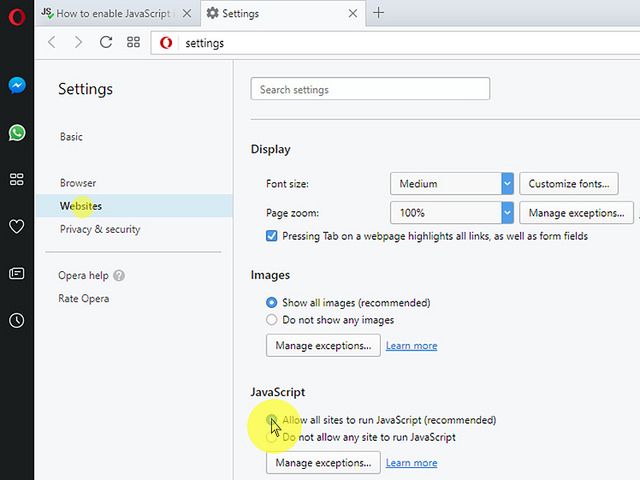Select Do not allow any site to run JavaScript

click(272, 437)
